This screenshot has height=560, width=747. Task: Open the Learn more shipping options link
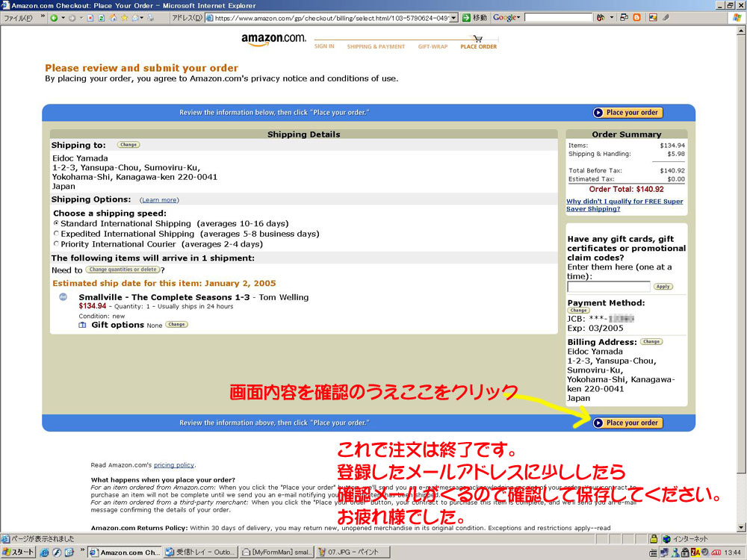[160, 200]
